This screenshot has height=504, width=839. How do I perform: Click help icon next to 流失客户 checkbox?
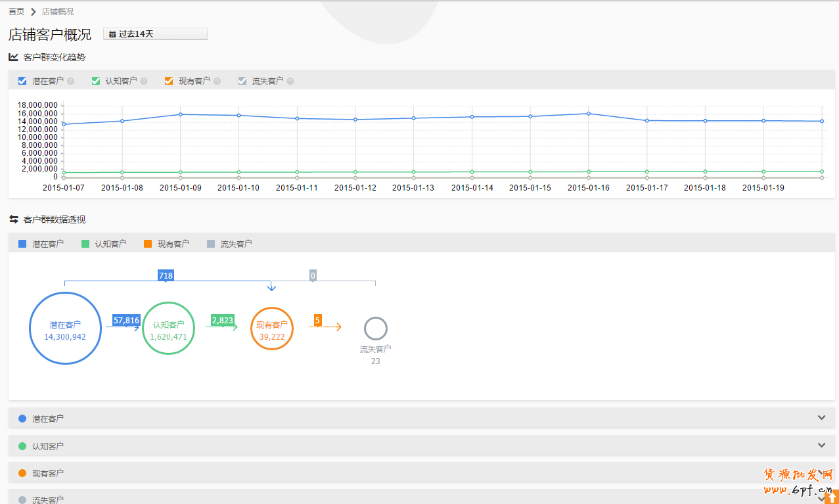290,81
